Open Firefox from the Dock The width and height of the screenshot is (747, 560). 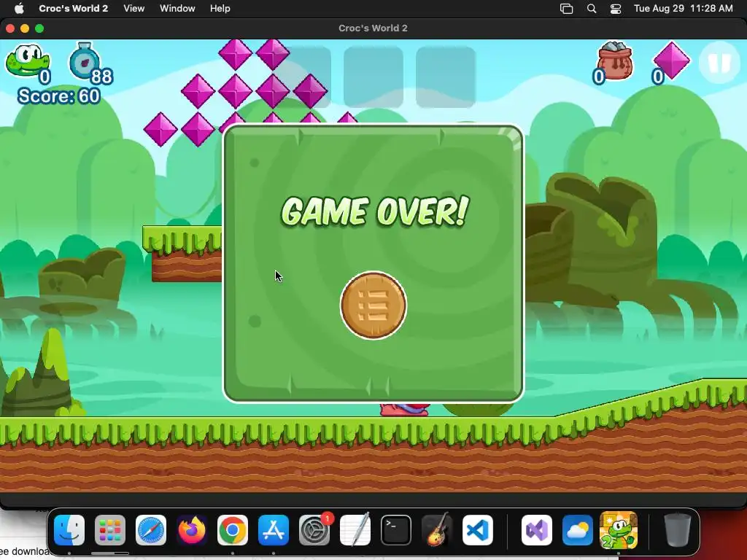[x=192, y=530]
